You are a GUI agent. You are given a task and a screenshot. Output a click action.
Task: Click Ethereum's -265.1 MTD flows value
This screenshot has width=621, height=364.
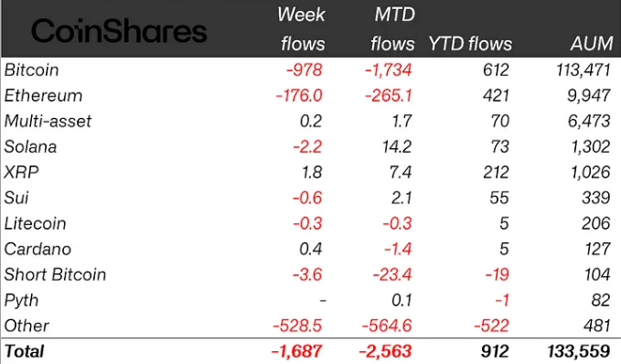click(x=389, y=95)
